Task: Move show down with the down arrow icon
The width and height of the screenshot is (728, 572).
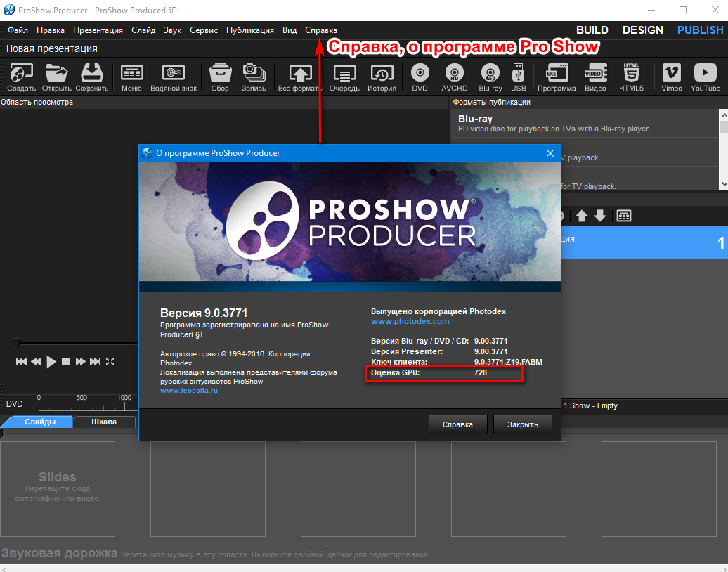Action: pyautogui.click(x=600, y=216)
